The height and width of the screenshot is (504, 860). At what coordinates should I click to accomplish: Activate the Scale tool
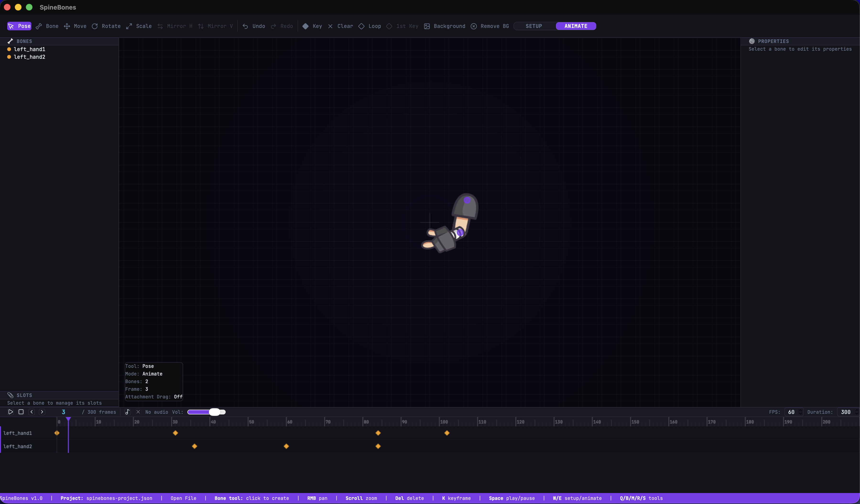tap(139, 26)
